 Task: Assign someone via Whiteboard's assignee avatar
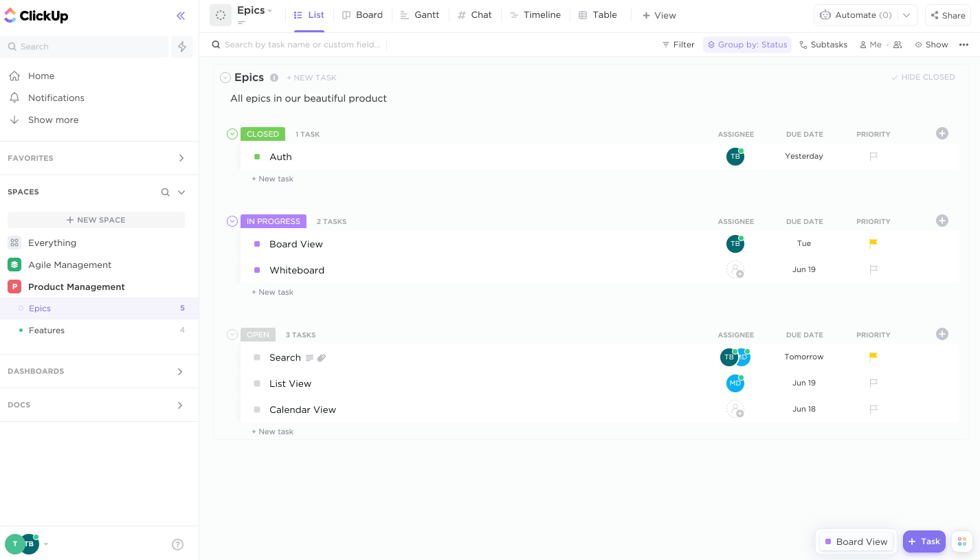[x=735, y=269]
